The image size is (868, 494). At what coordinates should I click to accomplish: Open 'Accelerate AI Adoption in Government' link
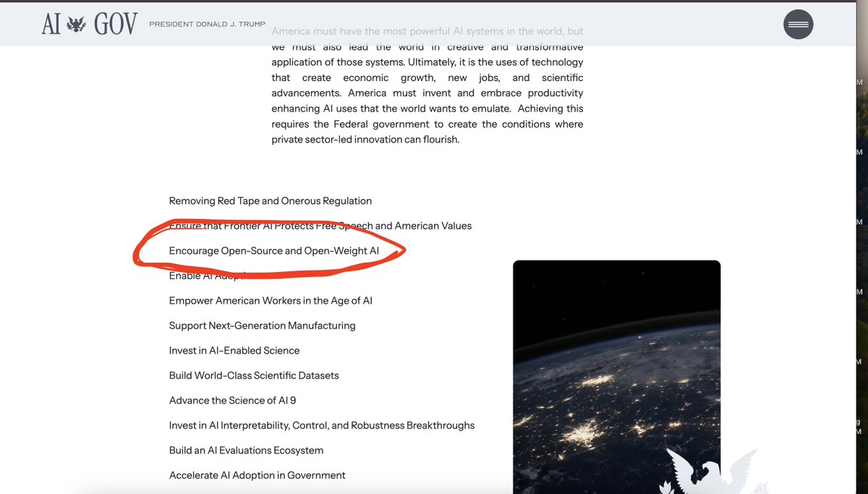click(x=258, y=475)
